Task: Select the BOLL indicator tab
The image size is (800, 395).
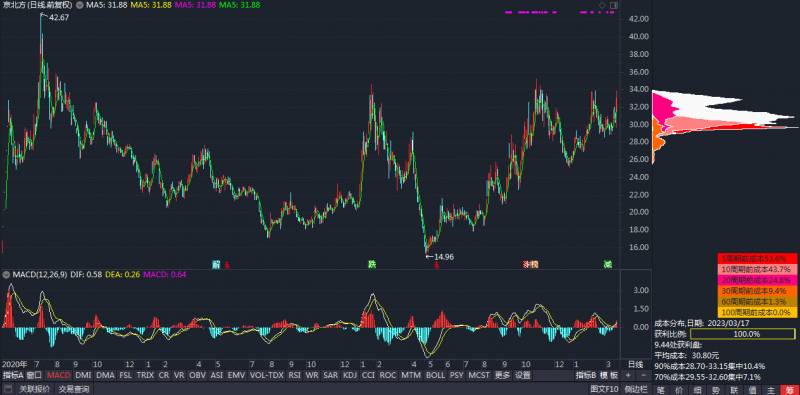Action: (x=435, y=375)
